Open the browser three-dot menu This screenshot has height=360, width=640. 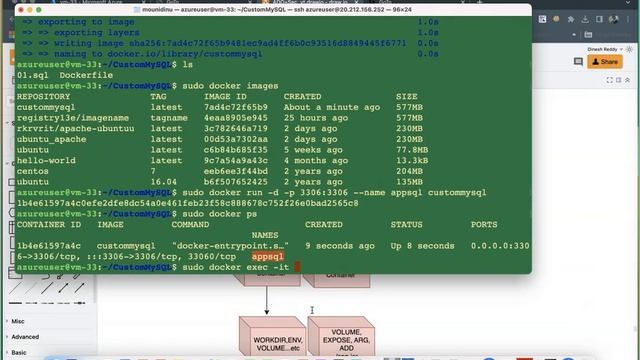point(628,19)
